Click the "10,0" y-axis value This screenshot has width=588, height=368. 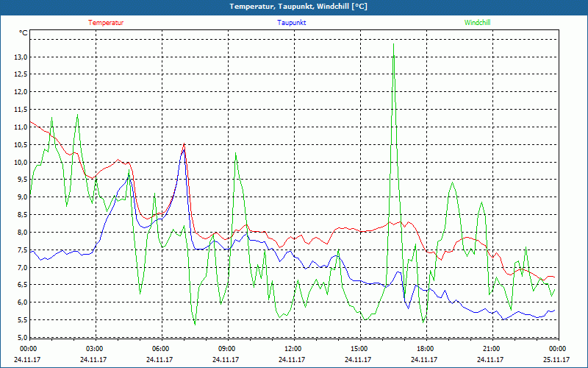pyautogui.click(x=21, y=162)
